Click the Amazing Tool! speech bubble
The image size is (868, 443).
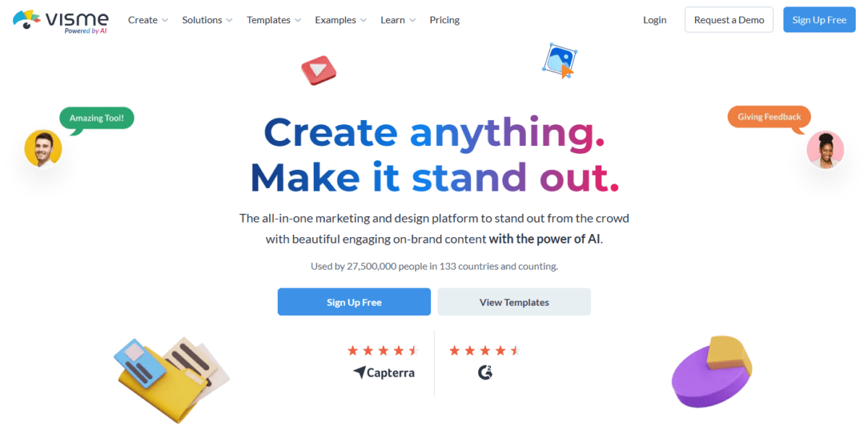coord(96,118)
